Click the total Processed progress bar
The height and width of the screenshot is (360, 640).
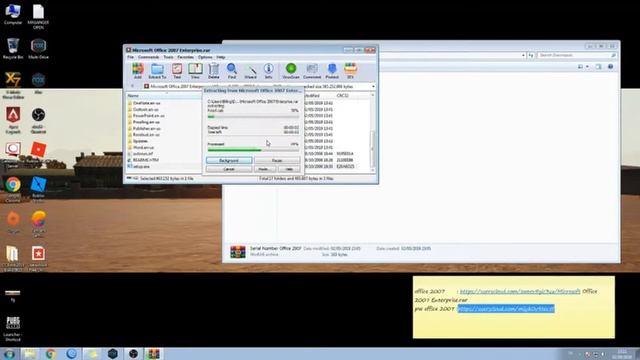point(253,150)
